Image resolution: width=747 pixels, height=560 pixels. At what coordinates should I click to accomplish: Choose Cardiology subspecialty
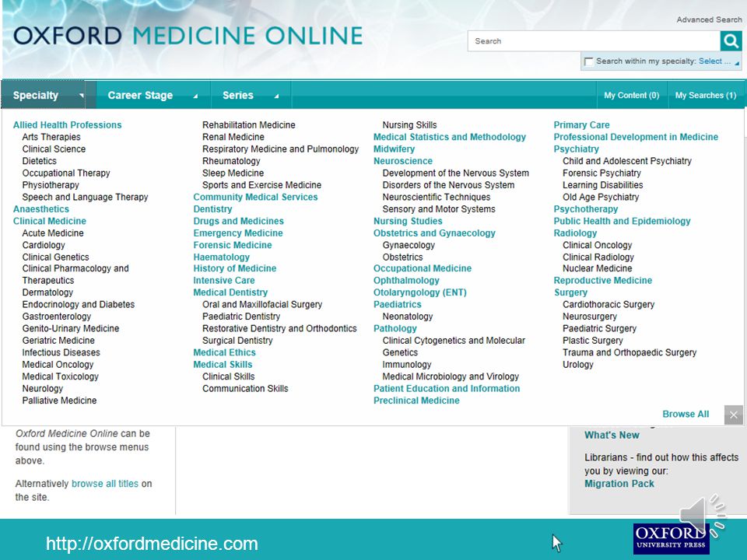tap(44, 245)
